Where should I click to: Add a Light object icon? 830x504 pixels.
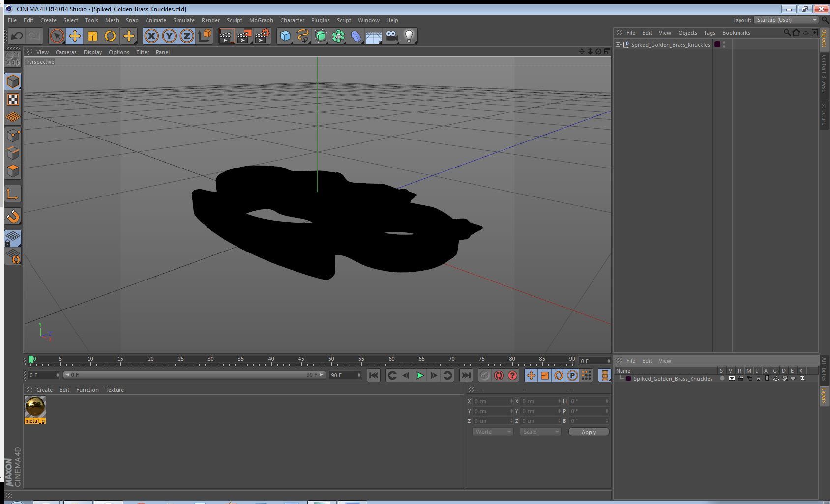click(x=409, y=36)
